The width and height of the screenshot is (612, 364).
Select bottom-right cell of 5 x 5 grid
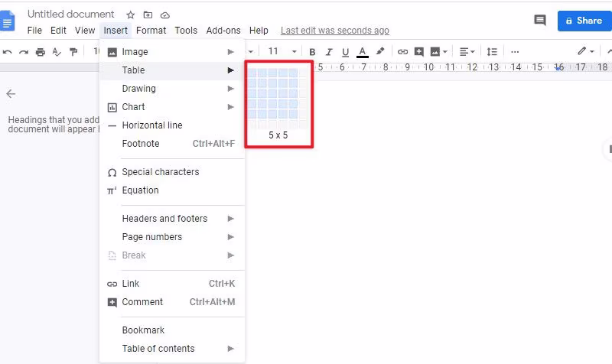293,114
